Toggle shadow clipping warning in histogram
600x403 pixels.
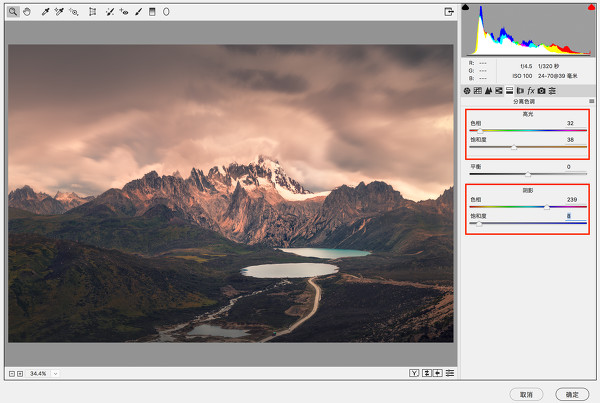pos(465,7)
